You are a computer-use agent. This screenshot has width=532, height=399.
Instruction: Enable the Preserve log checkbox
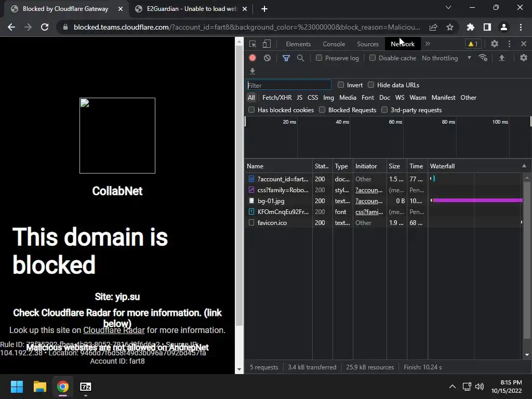[x=319, y=58]
